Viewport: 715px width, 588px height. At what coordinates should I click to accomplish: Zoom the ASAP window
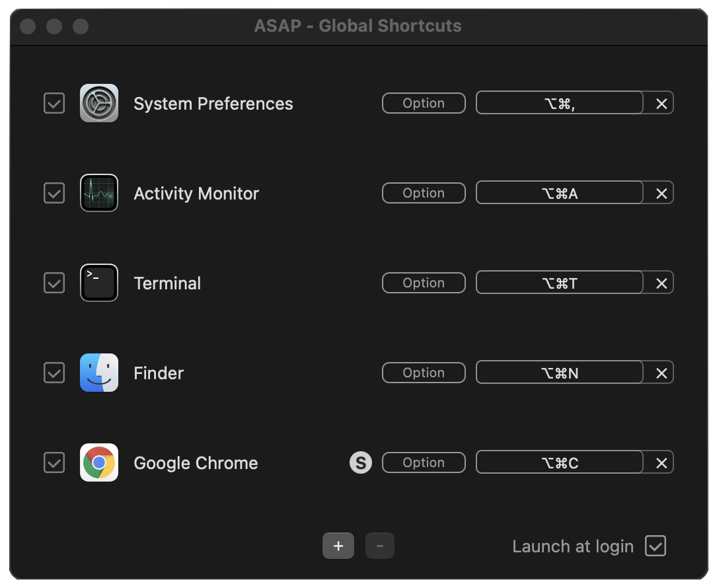coord(81,26)
